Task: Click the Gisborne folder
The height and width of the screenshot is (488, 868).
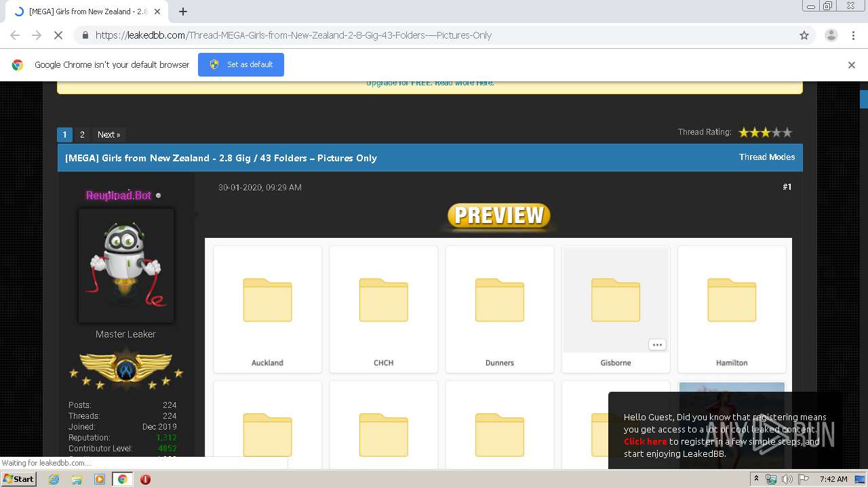Action: (x=616, y=309)
